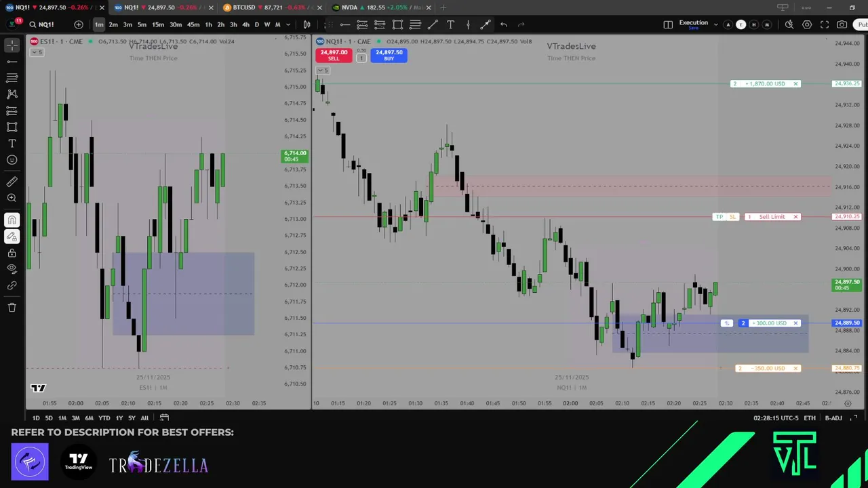Image resolution: width=868 pixels, height=488 pixels.
Task: Enter fullscreen mode
Action: point(825,24)
